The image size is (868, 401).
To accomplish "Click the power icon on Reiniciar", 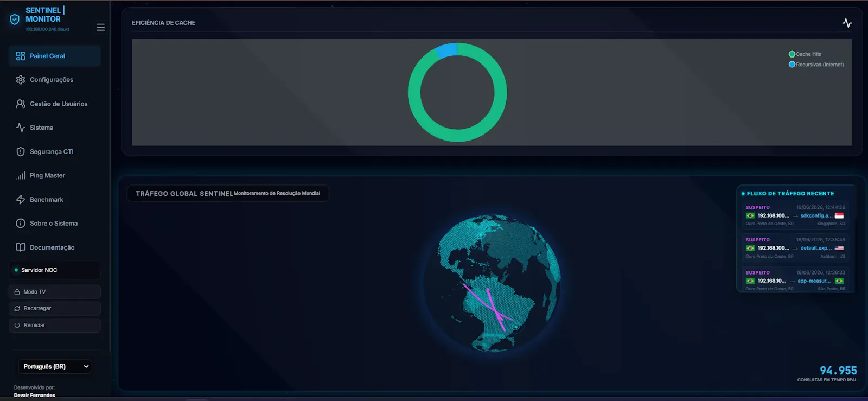I will pos(17,325).
